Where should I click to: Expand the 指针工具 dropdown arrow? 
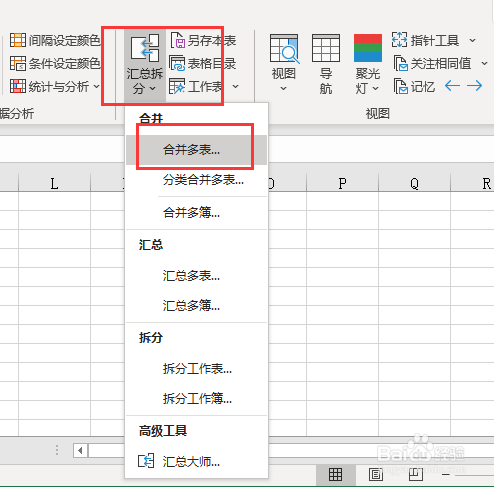tap(472, 40)
